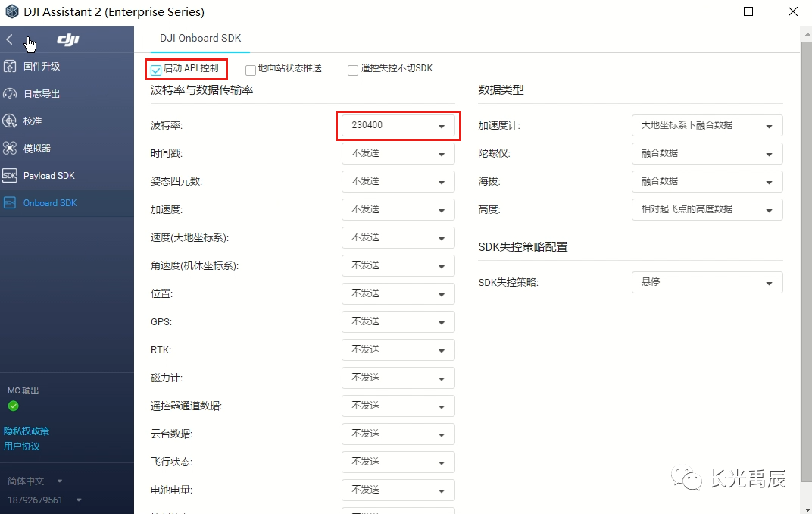Select the Payload SDK icon

[x=10, y=176]
